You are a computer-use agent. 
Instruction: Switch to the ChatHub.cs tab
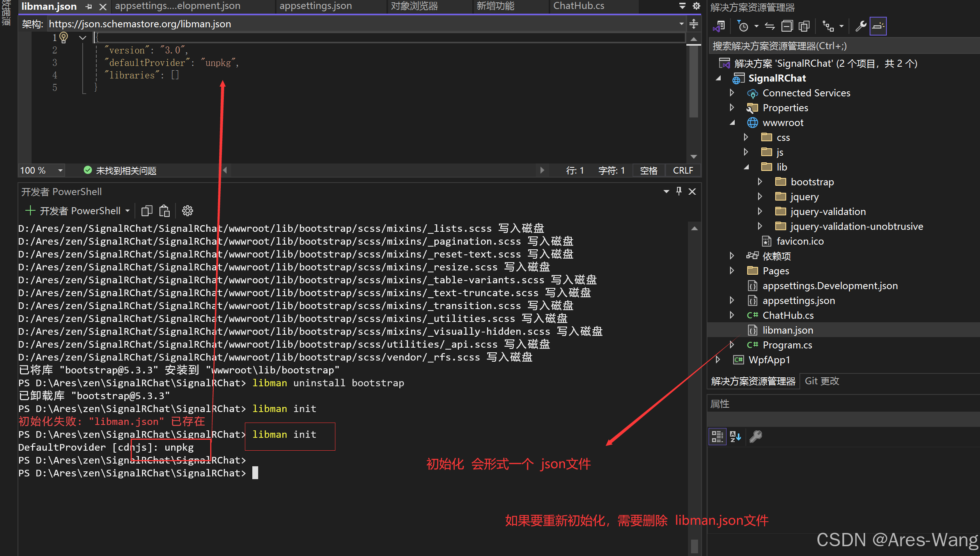point(578,6)
